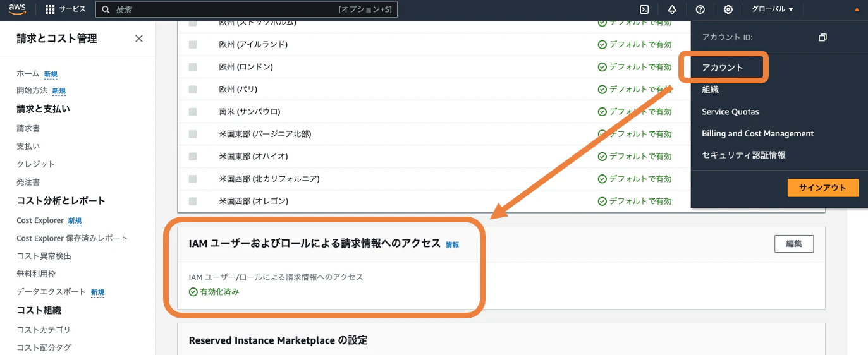This screenshot has width=868, height=355.
Task: Click the 南米 (サンパウロ) region name
Action: click(x=250, y=112)
